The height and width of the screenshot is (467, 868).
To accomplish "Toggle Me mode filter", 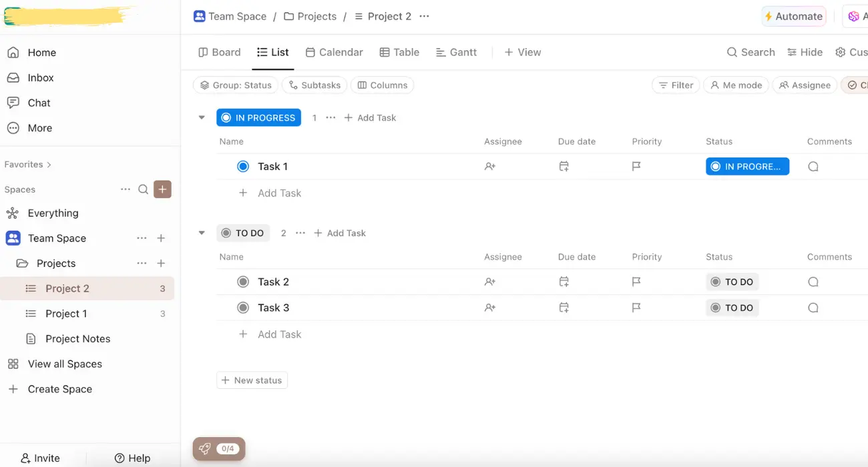I will pyautogui.click(x=736, y=85).
